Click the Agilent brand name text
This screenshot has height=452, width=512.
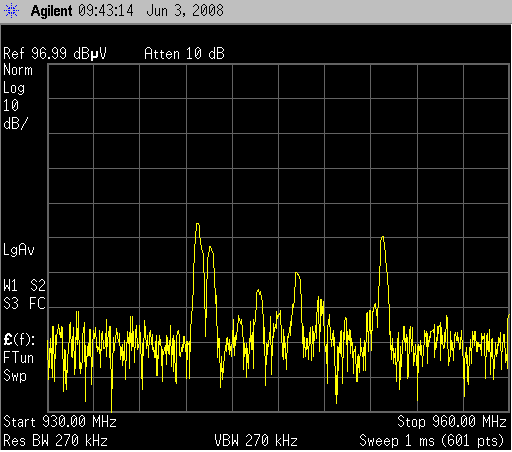51,11
